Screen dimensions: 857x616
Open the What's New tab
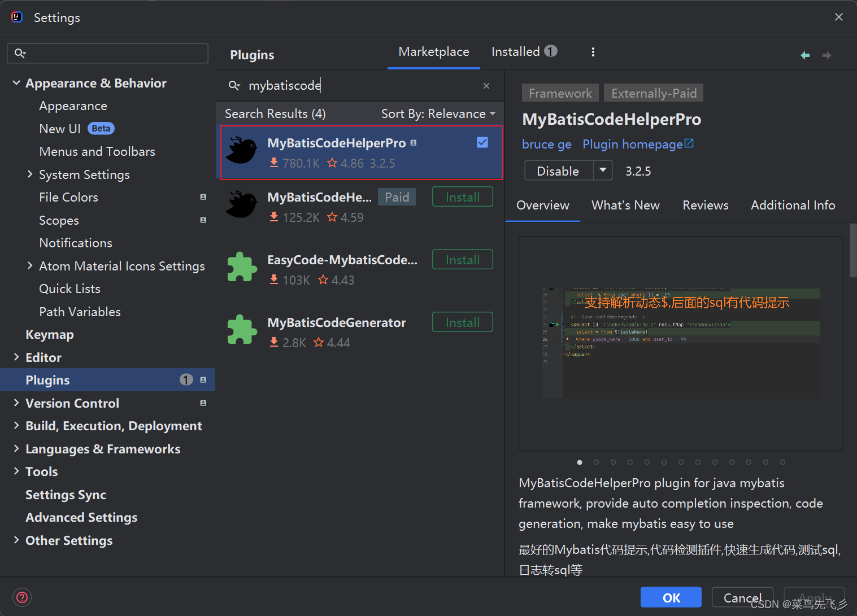625,206
